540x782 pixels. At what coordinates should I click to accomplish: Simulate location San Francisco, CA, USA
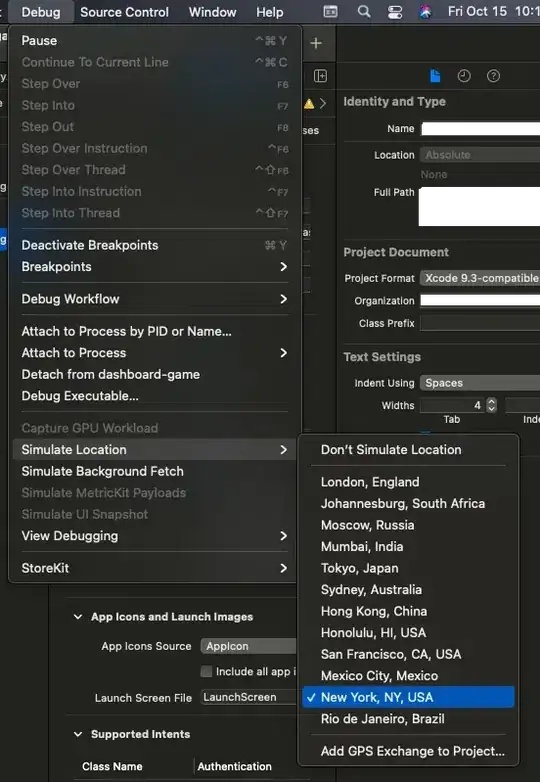(x=408, y=654)
